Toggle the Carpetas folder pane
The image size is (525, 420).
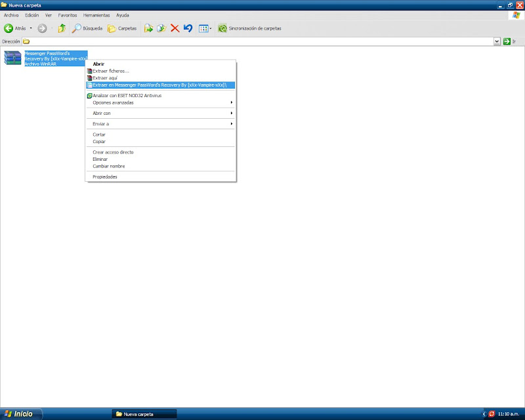[122, 28]
